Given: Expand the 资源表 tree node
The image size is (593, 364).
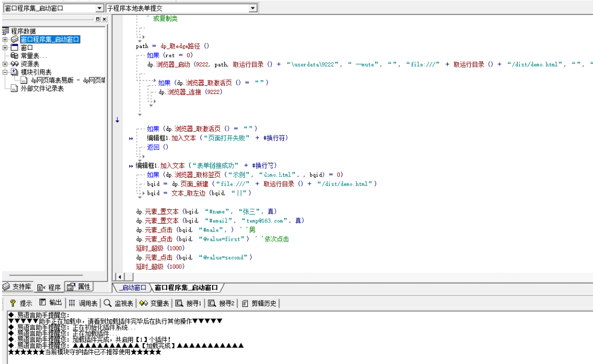Looking at the screenshot, I should click(x=5, y=64).
